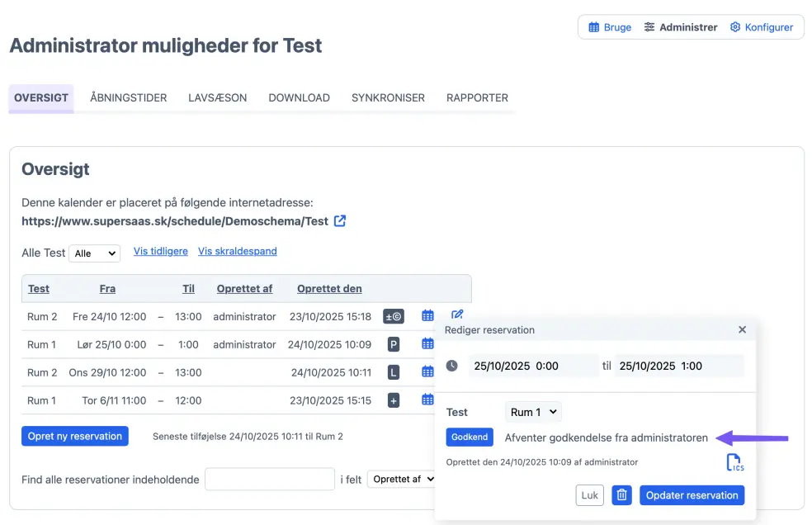
Task: Click Opdater reservation button
Action: pos(692,495)
